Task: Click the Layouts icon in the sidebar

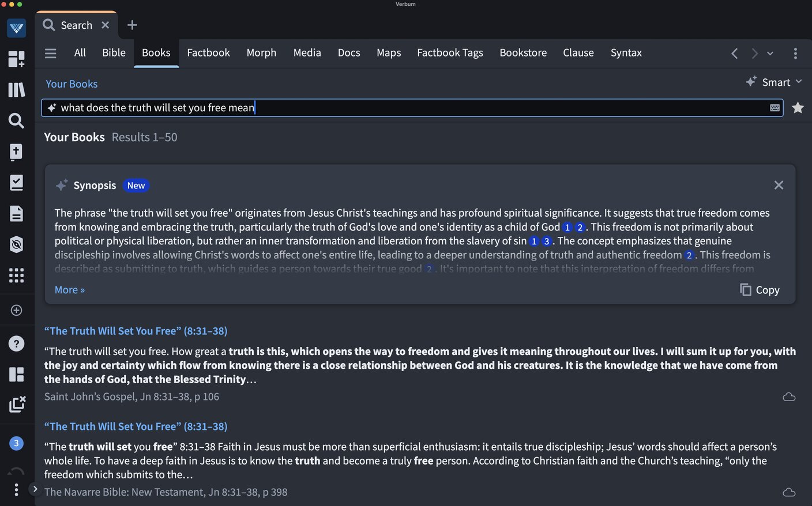Action: tap(16, 374)
